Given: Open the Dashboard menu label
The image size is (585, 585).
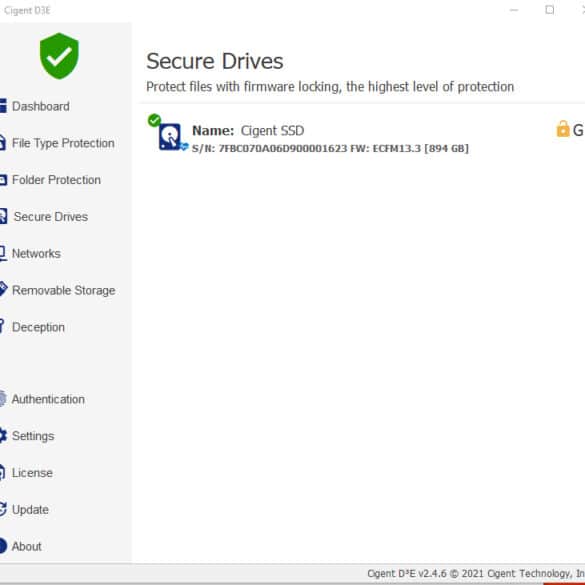Looking at the screenshot, I should [x=41, y=106].
